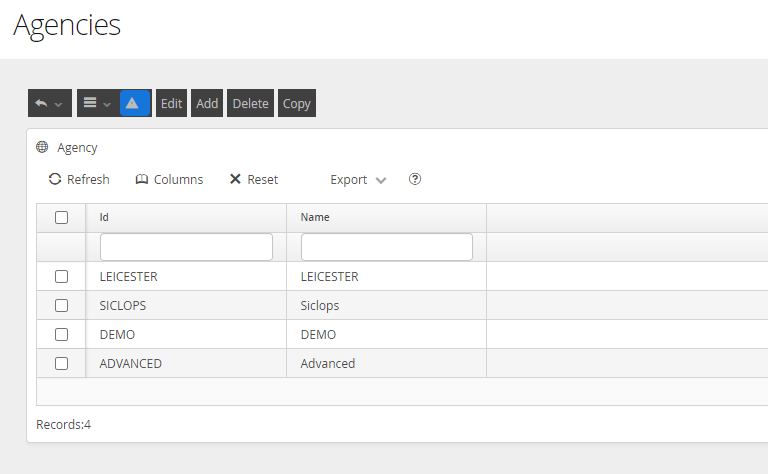Open the help question mark icon
Image resolution: width=768 pixels, height=474 pixels.
point(415,180)
